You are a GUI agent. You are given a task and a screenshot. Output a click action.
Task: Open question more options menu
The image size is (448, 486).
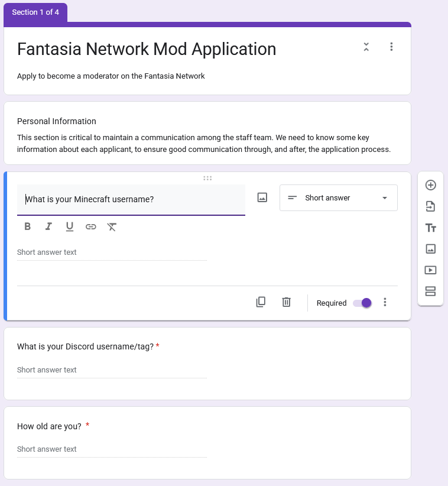coord(385,302)
